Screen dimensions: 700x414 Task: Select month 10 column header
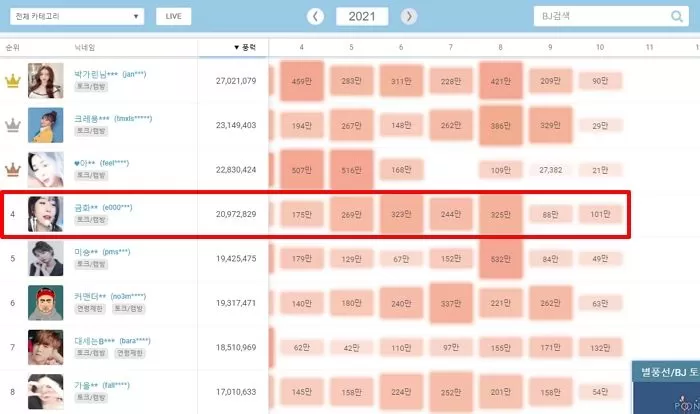tap(600, 47)
